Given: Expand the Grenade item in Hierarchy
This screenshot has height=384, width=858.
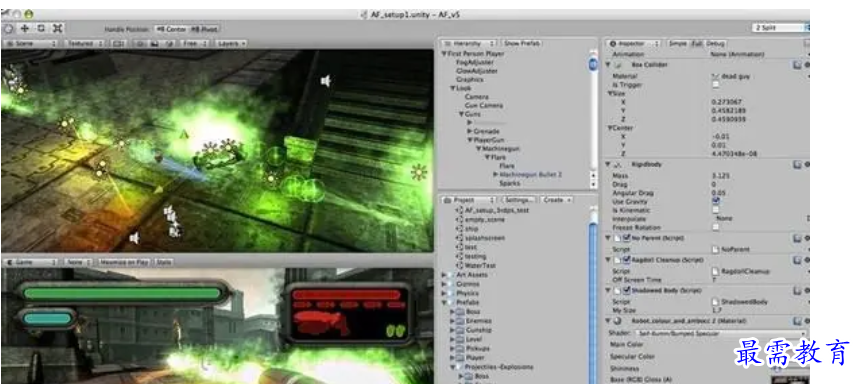Looking at the screenshot, I should coord(470,131).
